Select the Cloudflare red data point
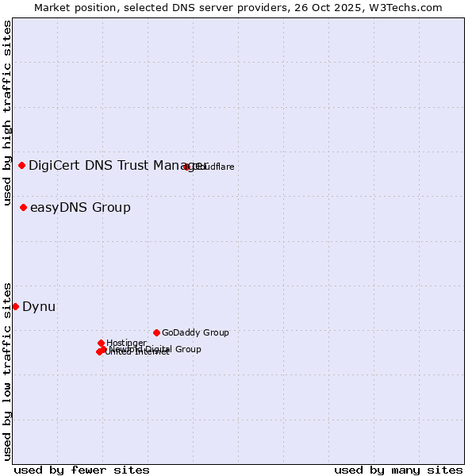Screen dimensions: 476x476 (186, 167)
